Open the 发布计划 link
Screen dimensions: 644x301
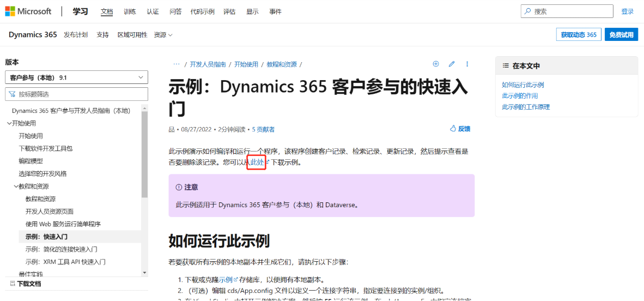click(x=76, y=35)
